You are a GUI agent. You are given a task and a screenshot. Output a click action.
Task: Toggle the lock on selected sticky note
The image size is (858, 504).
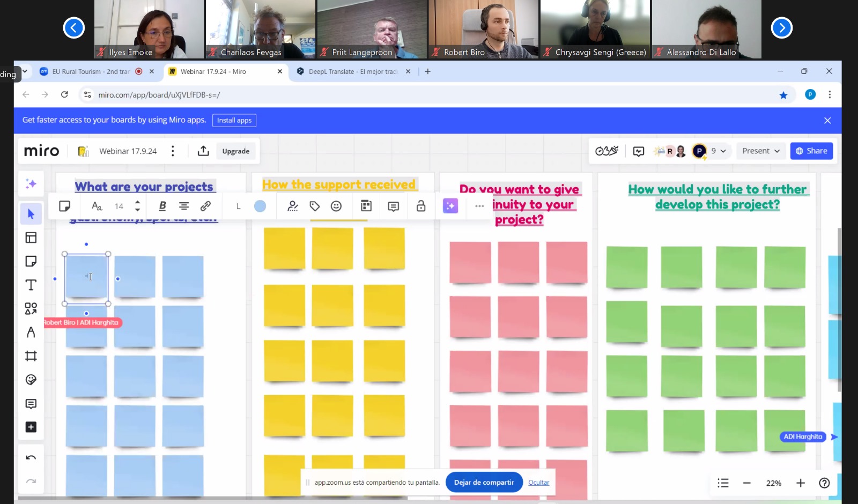(x=421, y=206)
